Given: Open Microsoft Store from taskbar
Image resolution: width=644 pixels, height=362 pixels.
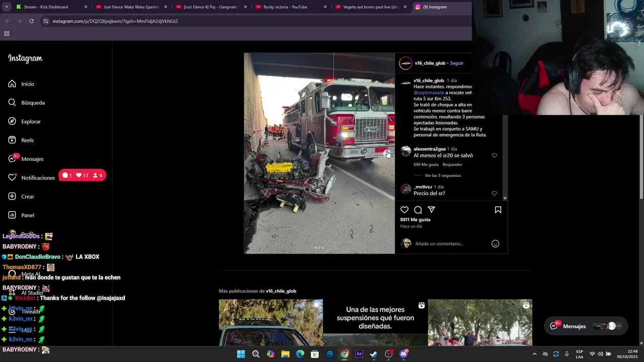Looking at the screenshot, I should tap(315, 354).
